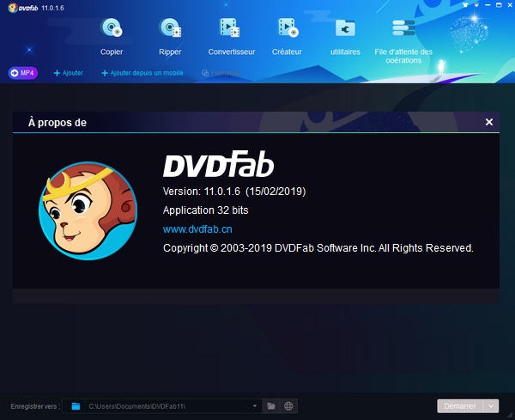Click the globe icon next to path
Viewport: 515px width, 420px height.
pyautogui.click(x=288, y=406)
